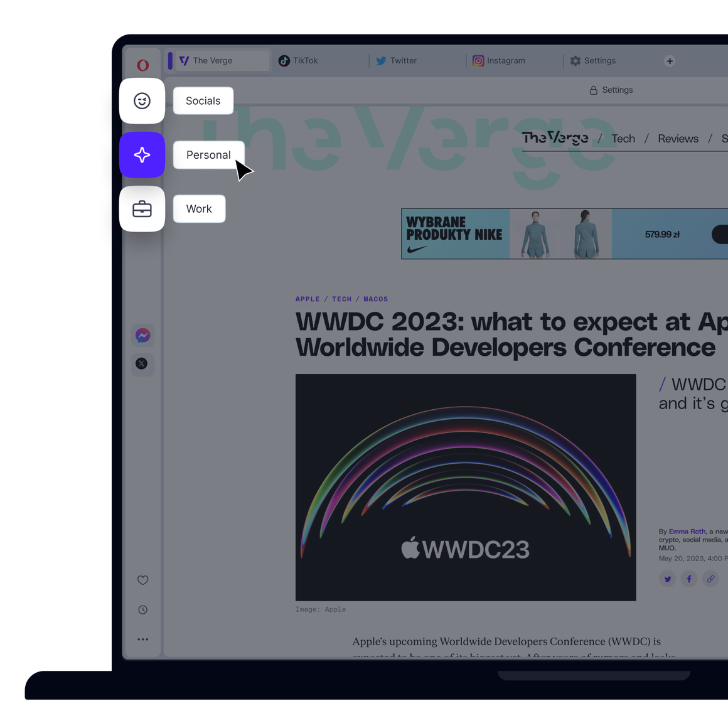Select the Personal workspace sparkle icon
The width and height of the screenshot is (728, 728).
click(142, 154)
